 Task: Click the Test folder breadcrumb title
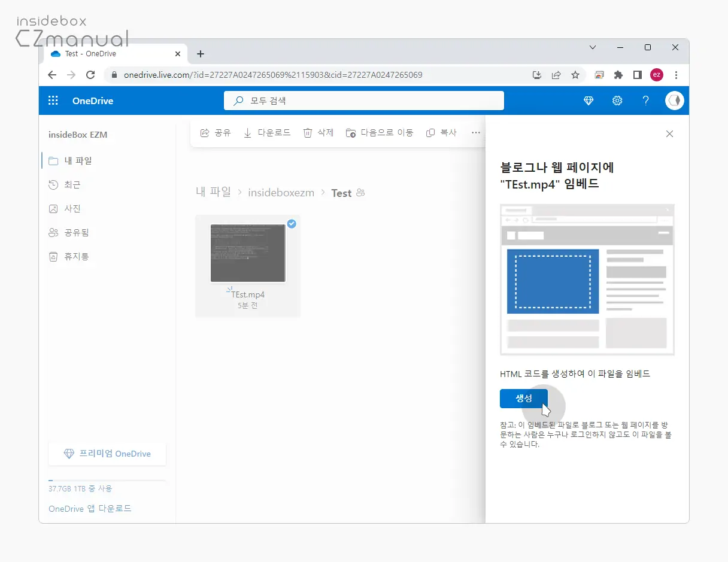tap(341, 193)
